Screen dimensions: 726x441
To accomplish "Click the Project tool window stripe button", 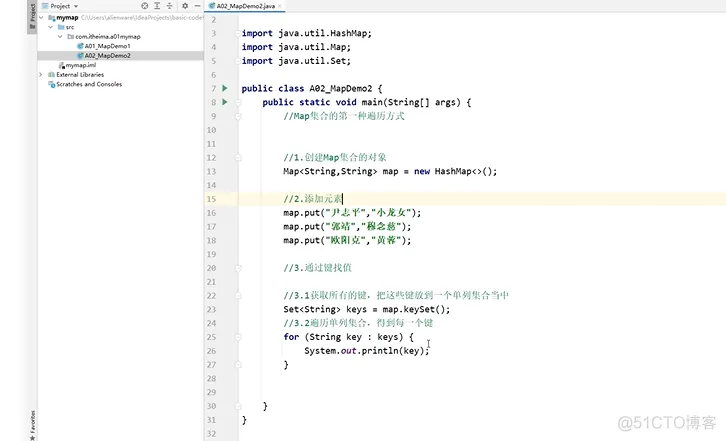I will pos(32,15).
